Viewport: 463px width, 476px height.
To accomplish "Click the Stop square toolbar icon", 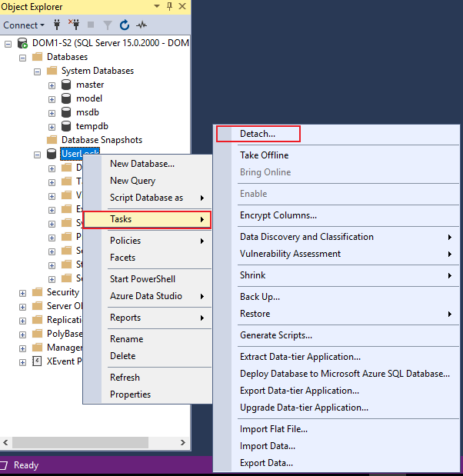I will coord(91,25).
